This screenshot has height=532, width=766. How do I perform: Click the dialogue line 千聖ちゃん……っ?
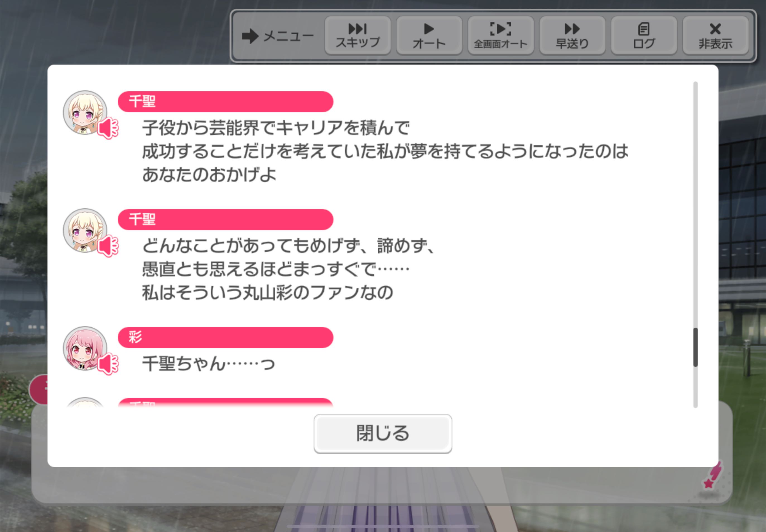pyautogui.click(x=209, y=364)
